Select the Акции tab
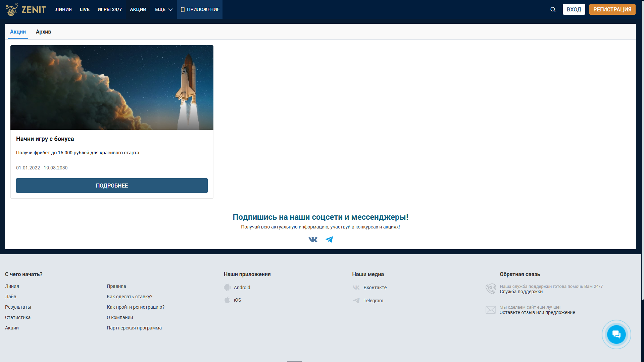644x362 pixels. 18,32
